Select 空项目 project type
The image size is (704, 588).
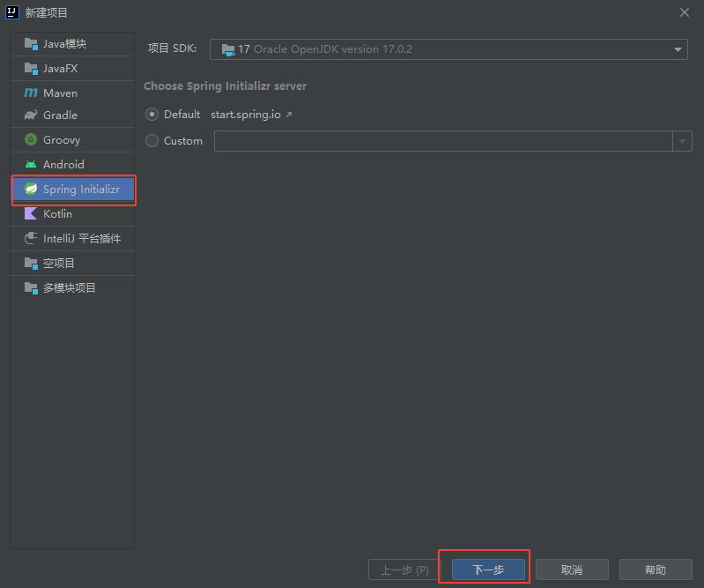(73, 264)
